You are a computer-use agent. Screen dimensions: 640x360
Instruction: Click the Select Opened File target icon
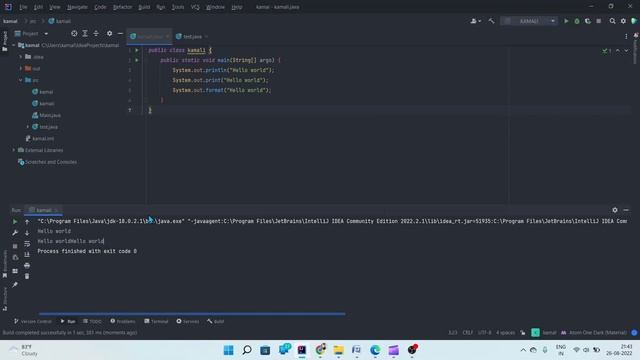pyautogui.click(x=74, y=33)
